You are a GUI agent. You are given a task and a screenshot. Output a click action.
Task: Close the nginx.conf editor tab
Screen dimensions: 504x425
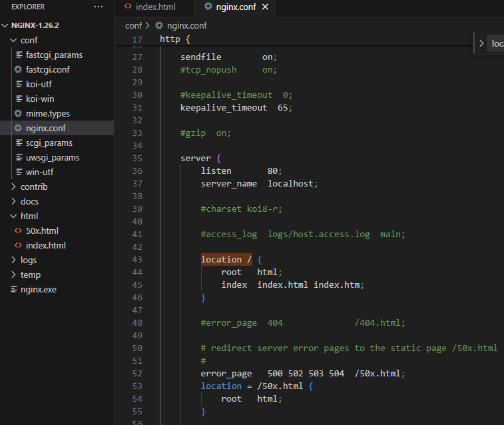click(x=265, y=7)
